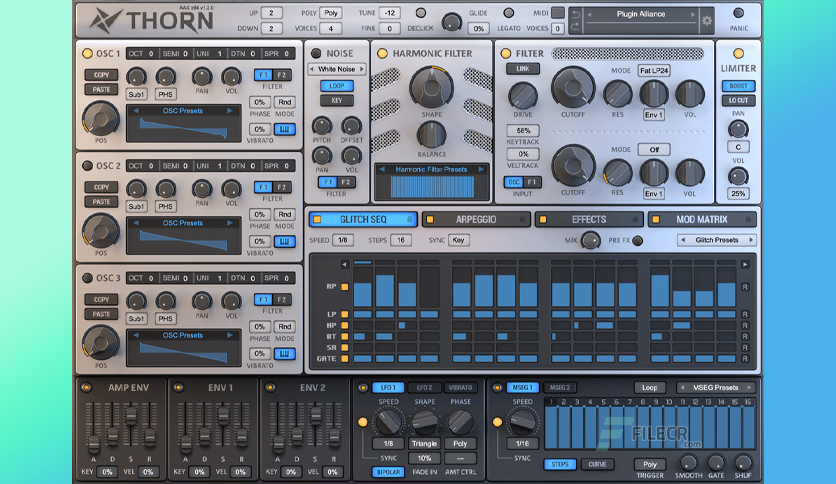Toggle Harmonic Filter power LED
Viewport: 836px width, 484px height.
point(382,53)
